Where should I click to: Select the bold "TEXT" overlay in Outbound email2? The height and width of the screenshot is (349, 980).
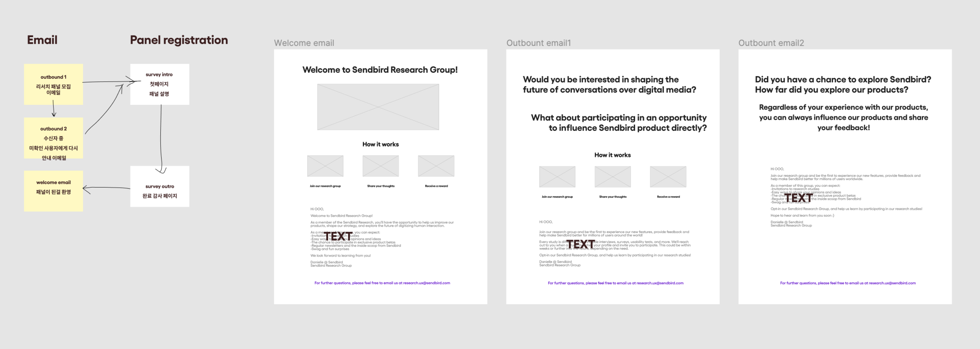tap(799, 198)
